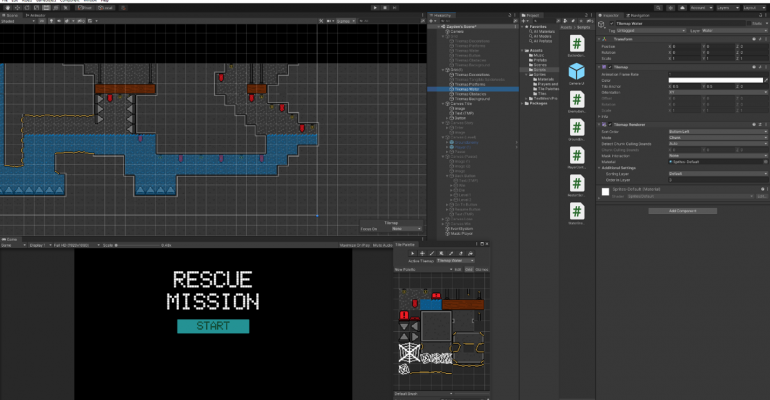The image size is (770, 400).
Task: Open the Color eyedropper in Tilemap component
Action: tap(765, 80)
